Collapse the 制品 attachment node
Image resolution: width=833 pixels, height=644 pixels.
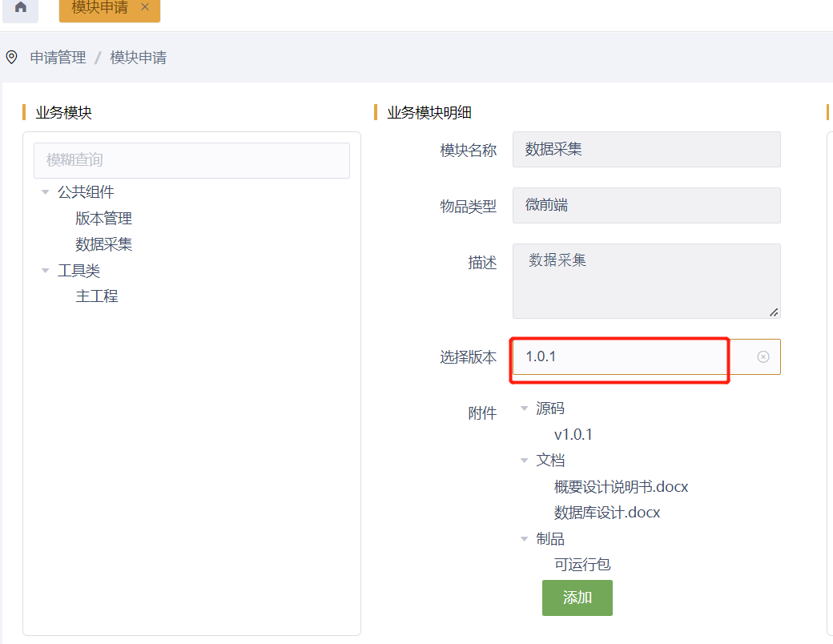(525, 539)
